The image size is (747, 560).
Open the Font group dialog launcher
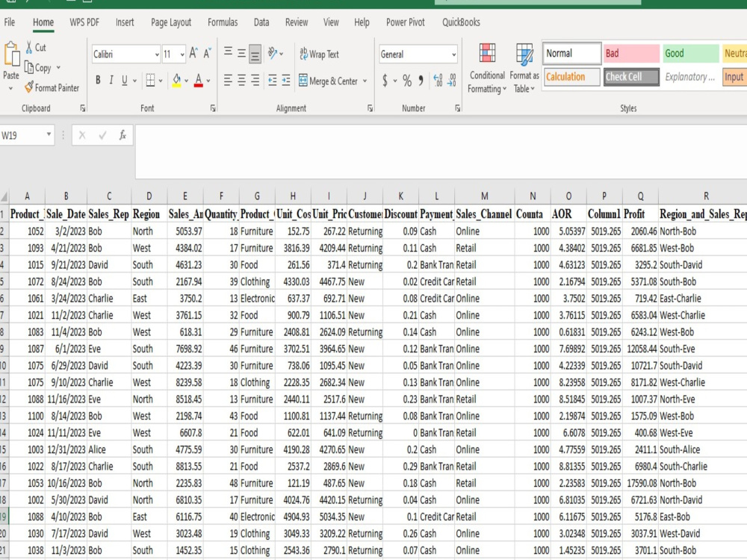(x=213, y=108)
